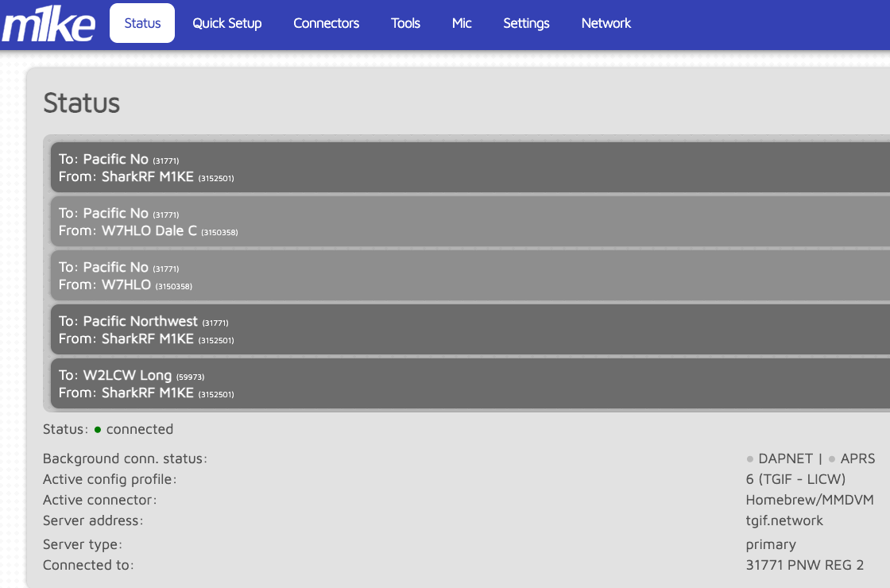The height and width of the screenshot is (588, 890).
Task: Click the 6 (TGIF - LICW) profile value
Action: (x=795, y=479)
